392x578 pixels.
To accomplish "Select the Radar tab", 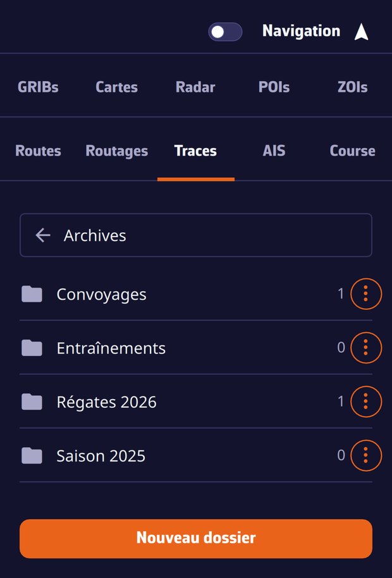I will [x=195, y=87].
